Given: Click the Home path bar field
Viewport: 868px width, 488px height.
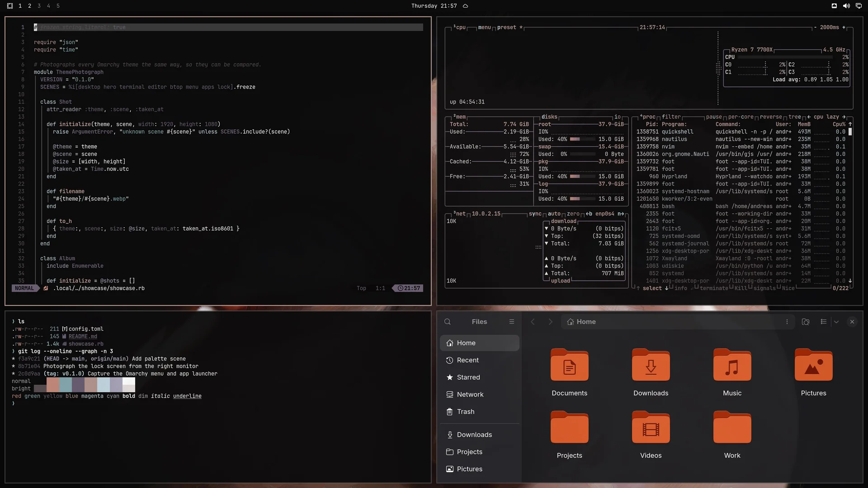Looking at the screenshot, I should tap(678, 322).
